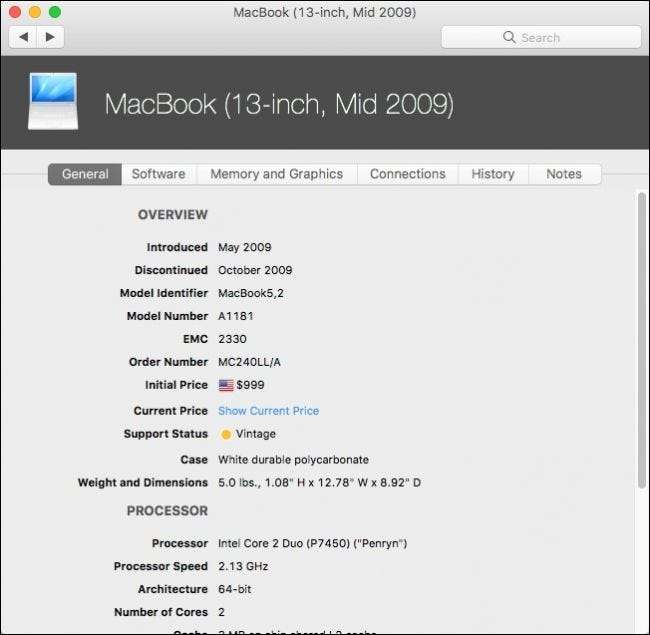Select the Introduced value May 2009
Image resolution: width=650 pixels, height=635 pixels.
point(245,248)
